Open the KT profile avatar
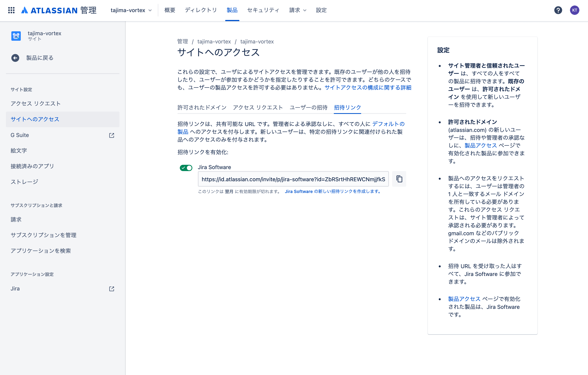This screenshot has height=375, width=588. click(574, 10)
